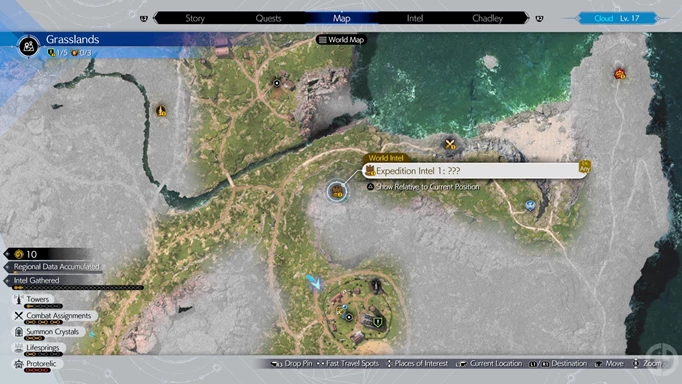The image size is (682, 384).
Task: Click the Expedition Intel 1: ??? tooltip
Action: point(476,171)
